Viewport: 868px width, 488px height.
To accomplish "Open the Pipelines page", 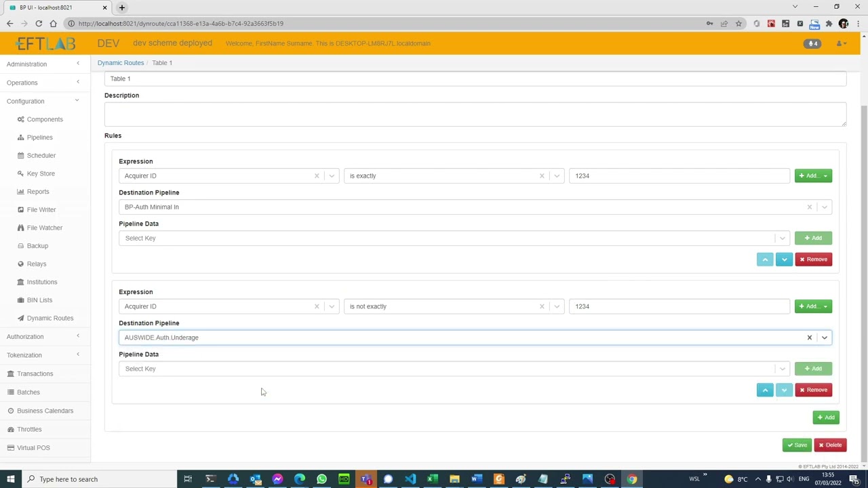I will pos(39,138).
